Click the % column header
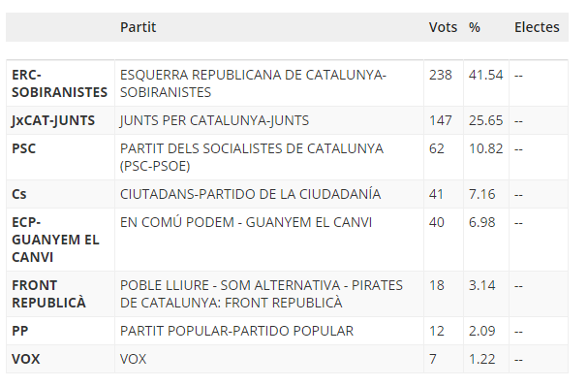This screenshot has height=387, width=588. 474,27
